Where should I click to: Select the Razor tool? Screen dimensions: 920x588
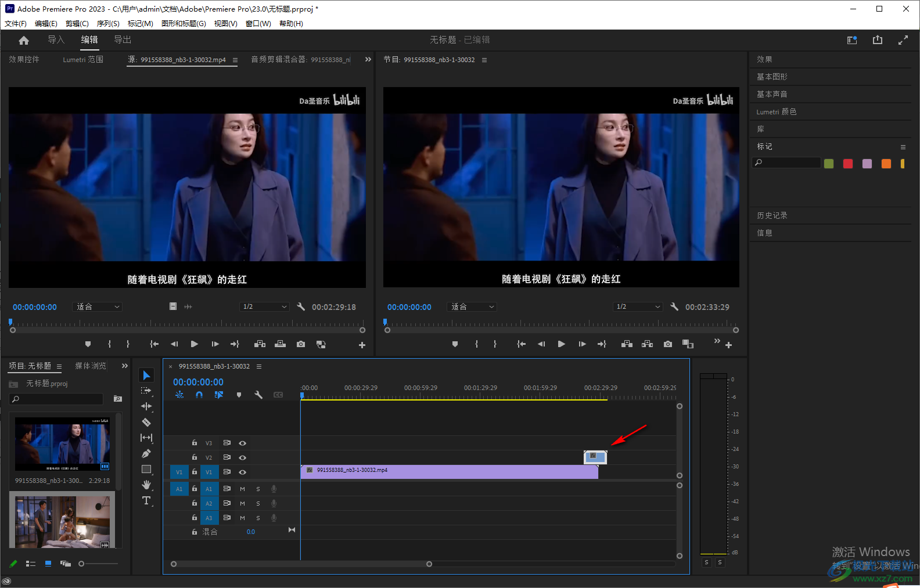tap(146, 422)
